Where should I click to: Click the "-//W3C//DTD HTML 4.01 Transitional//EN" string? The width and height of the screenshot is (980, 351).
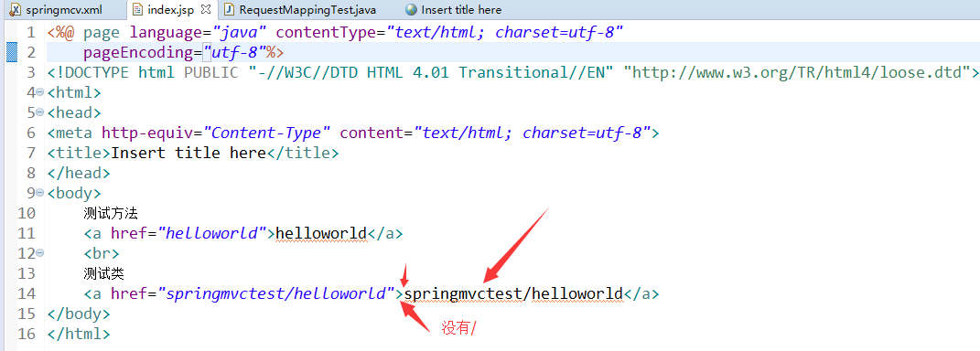(431, 72)
